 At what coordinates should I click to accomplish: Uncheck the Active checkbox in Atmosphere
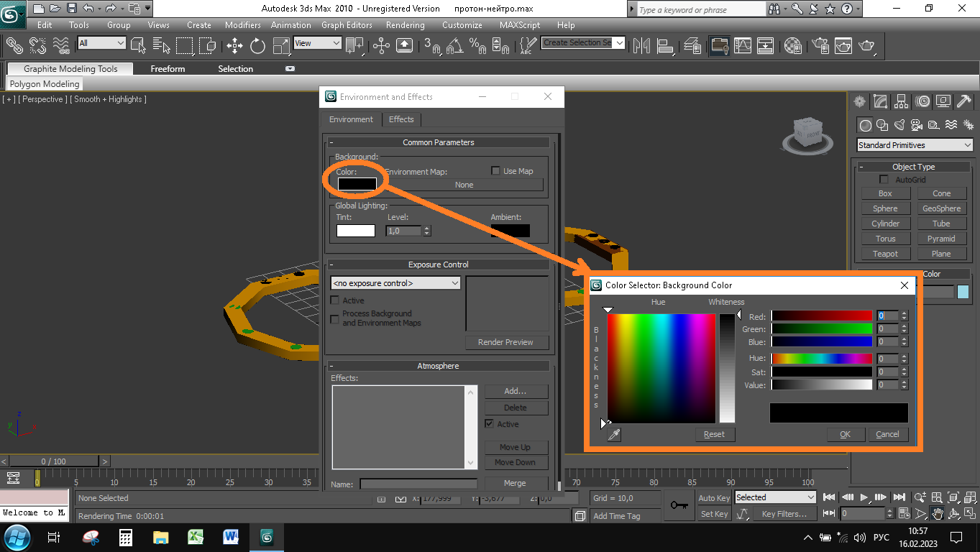pyautogui.click(x=490, y=424)
